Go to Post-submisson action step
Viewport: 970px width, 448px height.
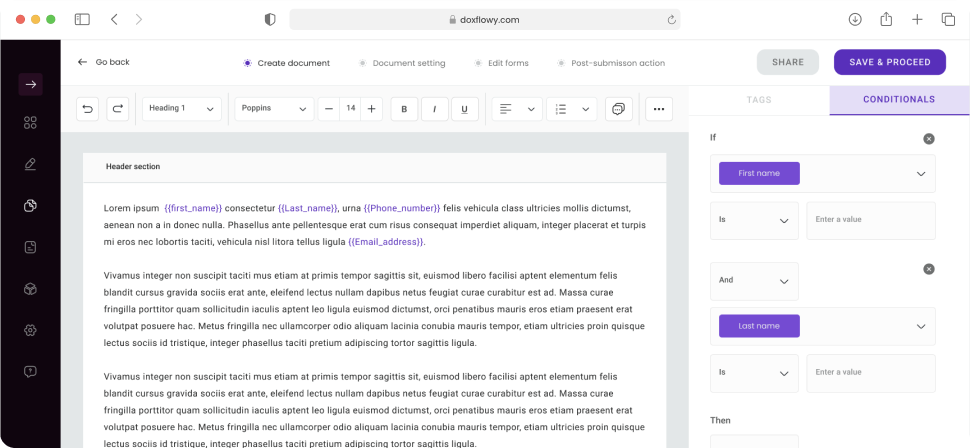[611, 63]
